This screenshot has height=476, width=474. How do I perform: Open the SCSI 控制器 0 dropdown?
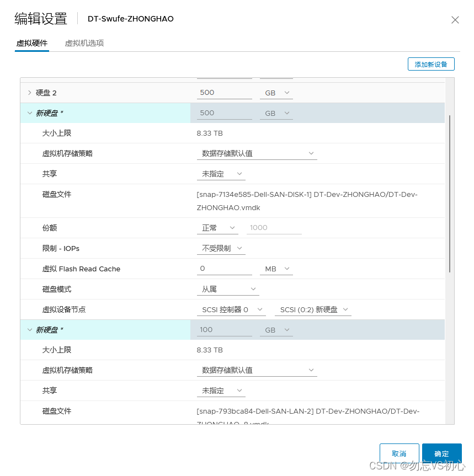click(x=231, y=309)
